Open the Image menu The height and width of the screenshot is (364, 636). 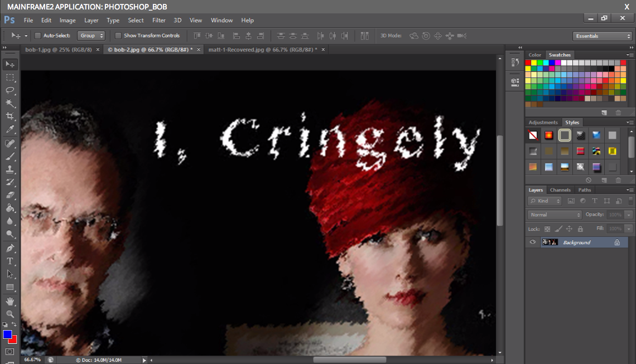(68, 20)
